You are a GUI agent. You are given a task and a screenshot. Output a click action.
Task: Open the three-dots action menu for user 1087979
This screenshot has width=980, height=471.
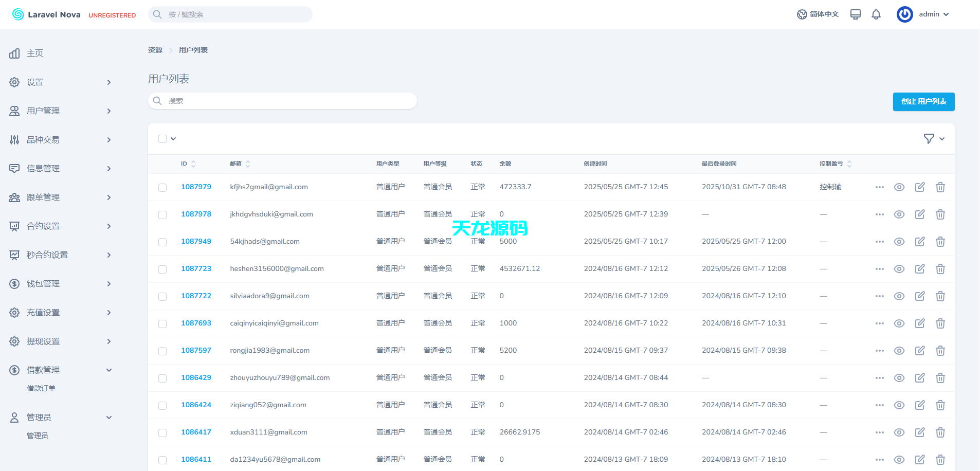(879, 187)
